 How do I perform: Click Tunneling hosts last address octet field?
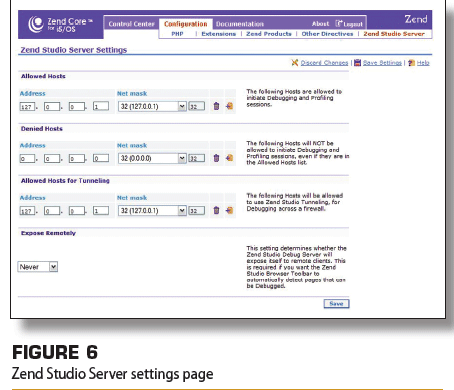tap(101, 211)
